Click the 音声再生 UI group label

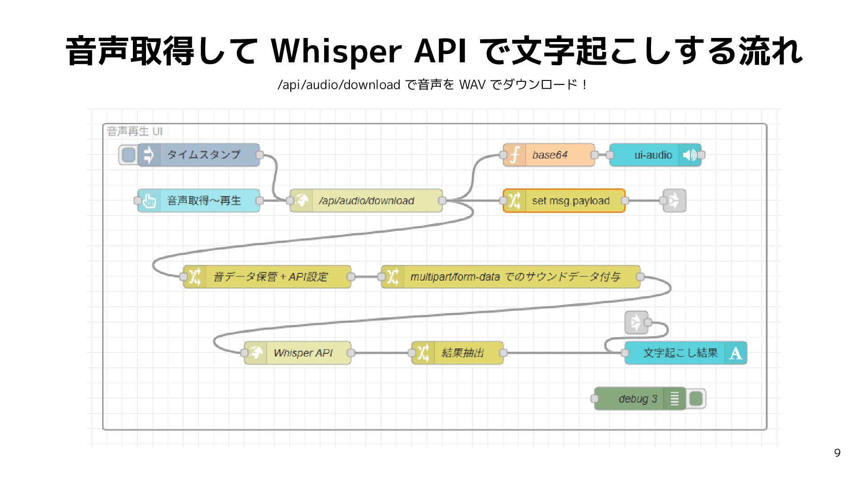coord(135,131)
